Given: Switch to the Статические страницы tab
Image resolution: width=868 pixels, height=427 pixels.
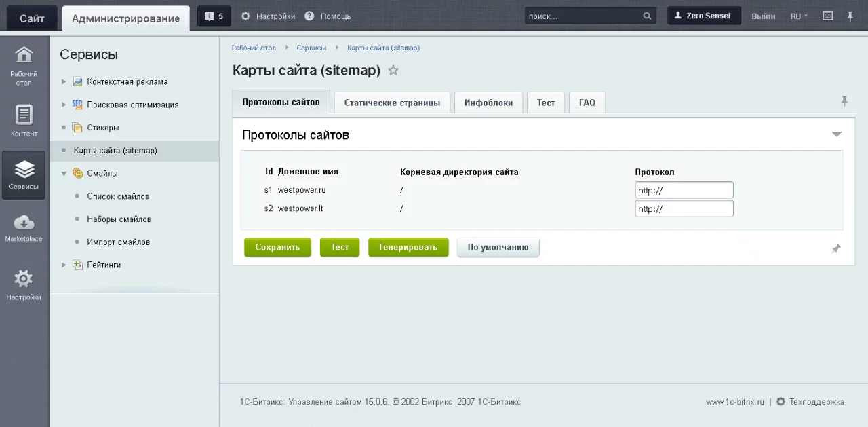Looking at the screenshot, I should pos(392,103).
